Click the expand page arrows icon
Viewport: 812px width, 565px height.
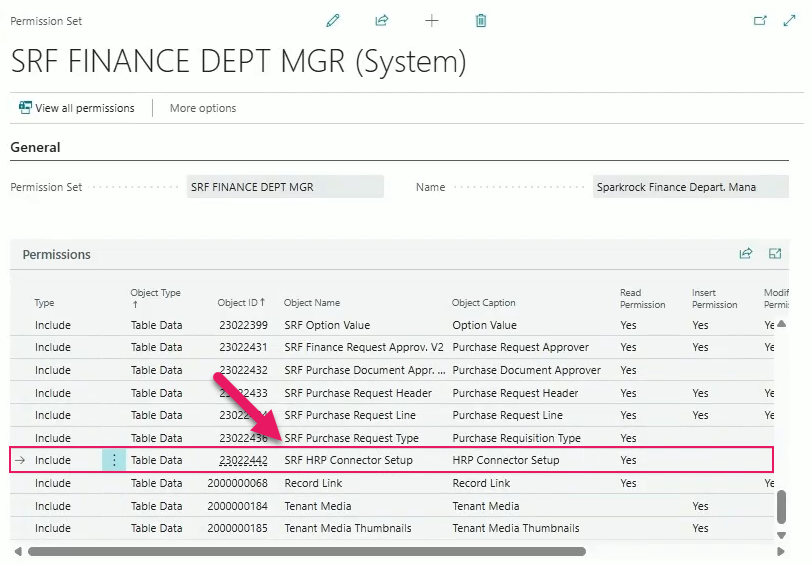(789, 21)
